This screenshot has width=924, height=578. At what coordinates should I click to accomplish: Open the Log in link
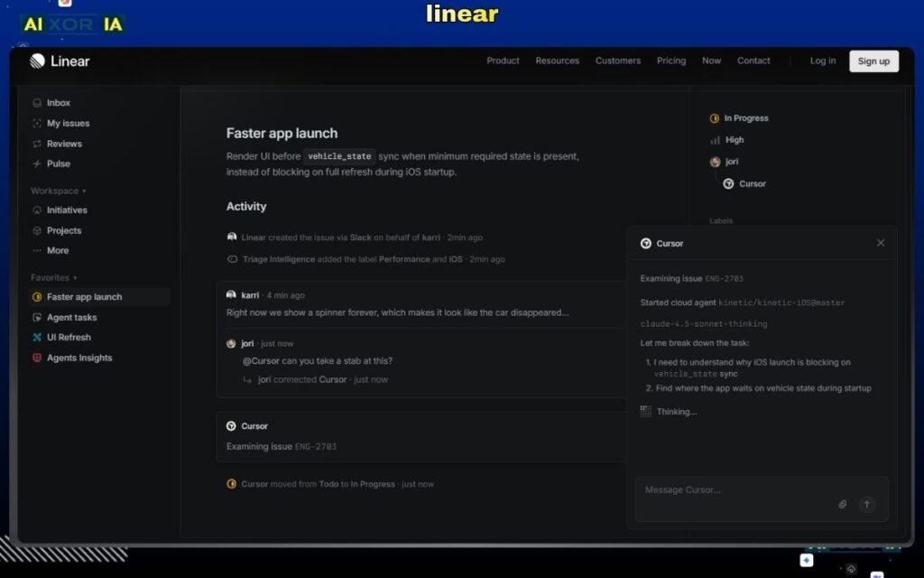822,61
